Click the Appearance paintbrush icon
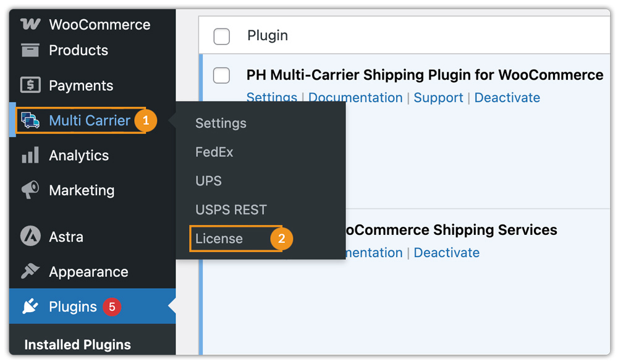Image resolution: width=618 pixels, height=364 pixels. click(30, 271)
